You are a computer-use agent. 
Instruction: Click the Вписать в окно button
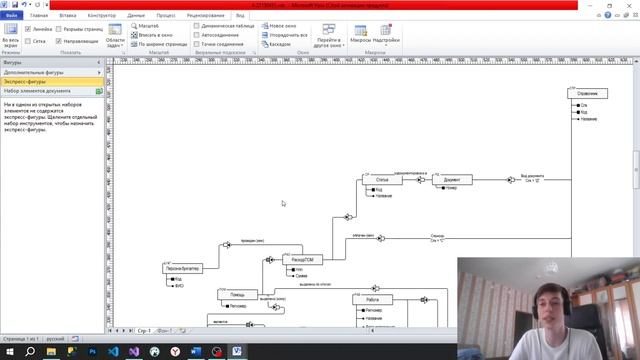pos(152,35)
